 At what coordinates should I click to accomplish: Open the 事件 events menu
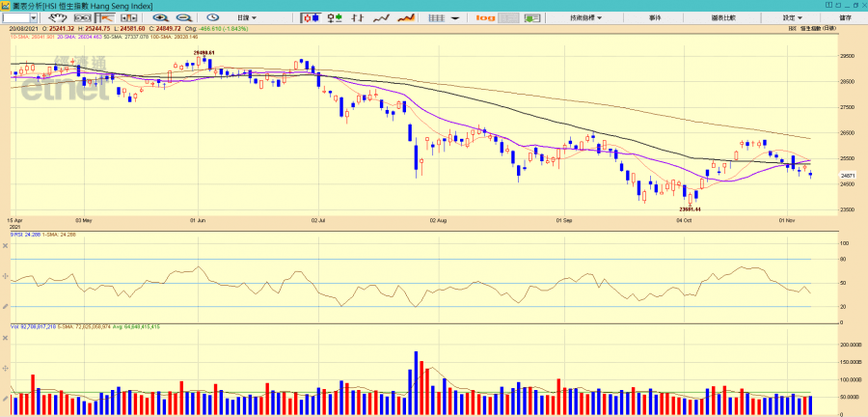tap(655, 17)
